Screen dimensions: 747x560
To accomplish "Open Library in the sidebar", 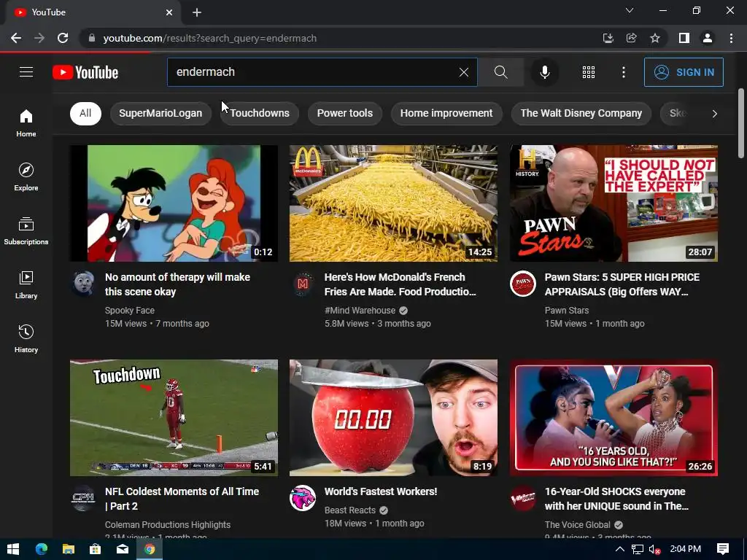I will pos(26,285).
